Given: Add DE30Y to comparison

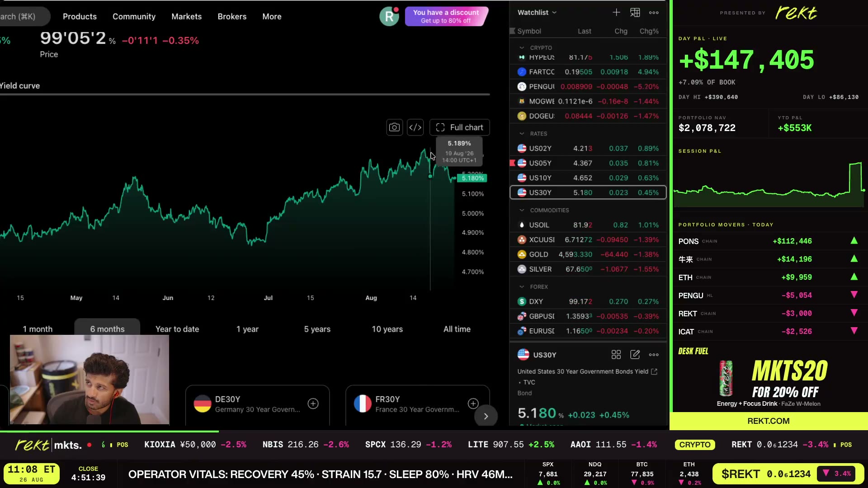Looking at the screenshot, I should (313, 404).
